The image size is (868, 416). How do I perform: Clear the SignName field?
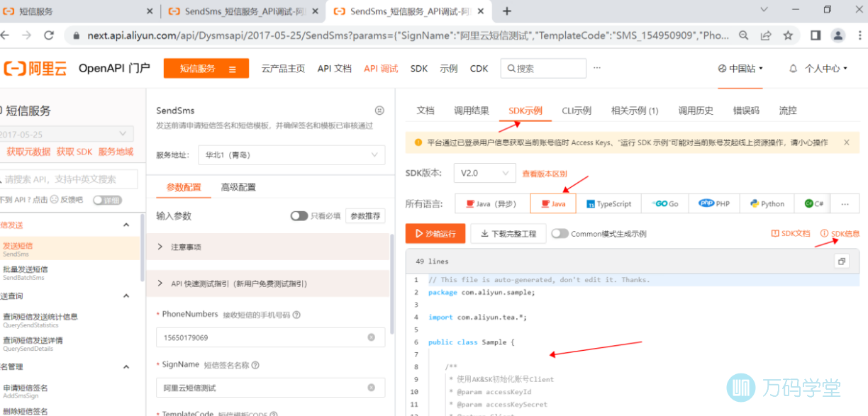click(x=371, y=388)
